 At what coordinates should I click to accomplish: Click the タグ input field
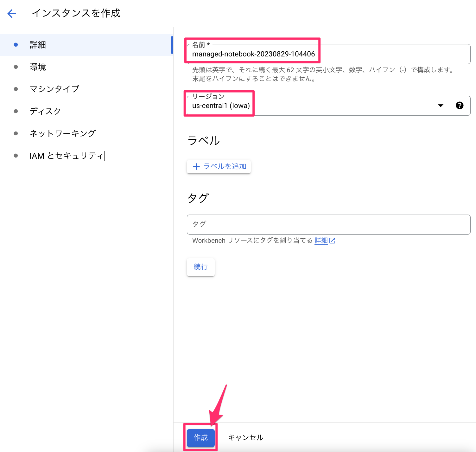pyautogui.click(x=328, y=224)
